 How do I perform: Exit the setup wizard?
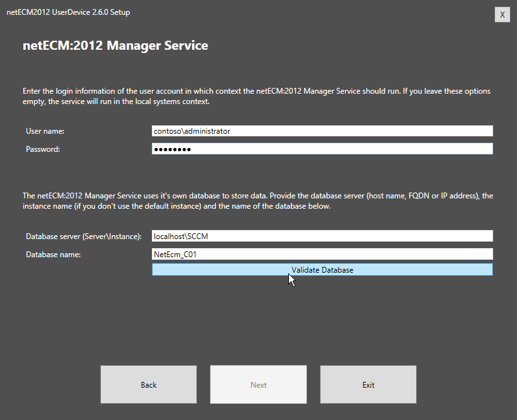368,384
